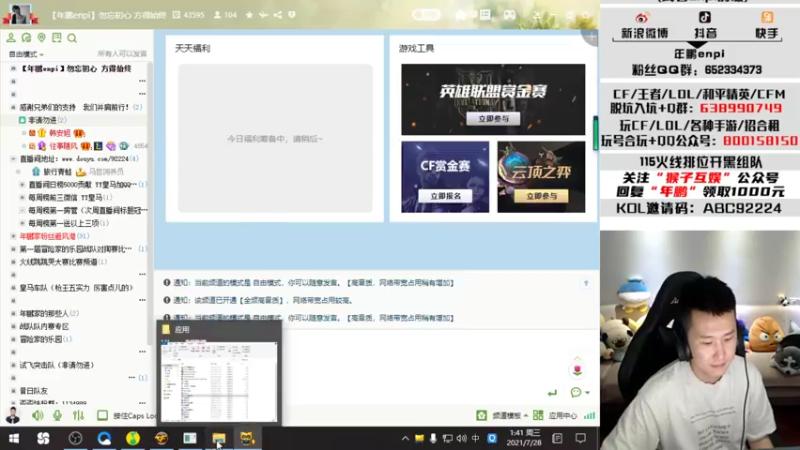Select user 韩安旭 in channel list
The image size is (800, 450).
(60, 133)
